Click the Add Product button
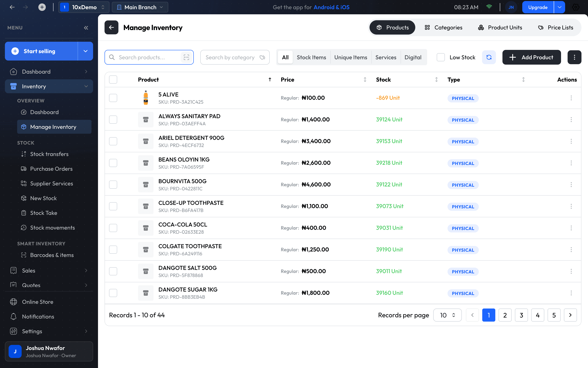588x368 pixels. [x=532, y=57]
